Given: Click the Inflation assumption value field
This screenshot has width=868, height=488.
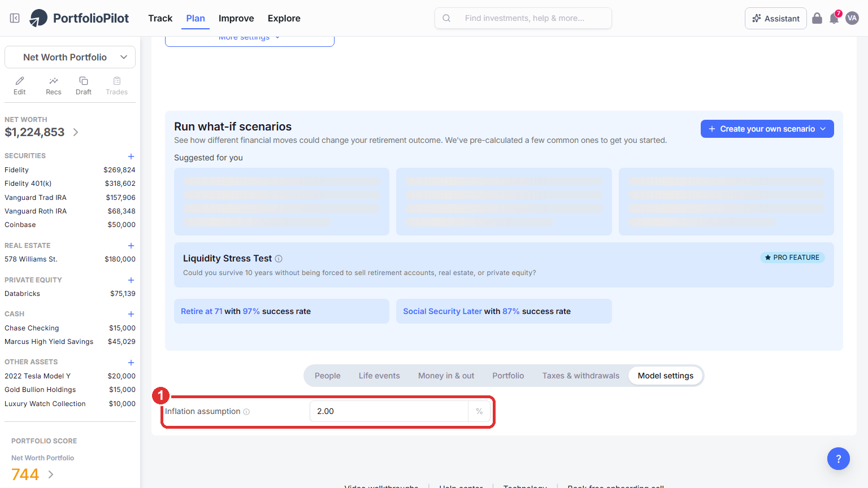Looking at the screenshot, I should click(x=389, y=411).
